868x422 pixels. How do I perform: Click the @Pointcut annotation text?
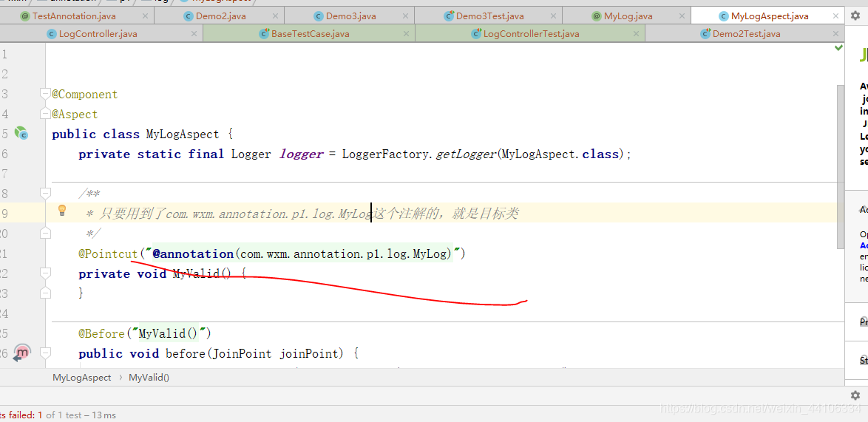click(108, 253)
